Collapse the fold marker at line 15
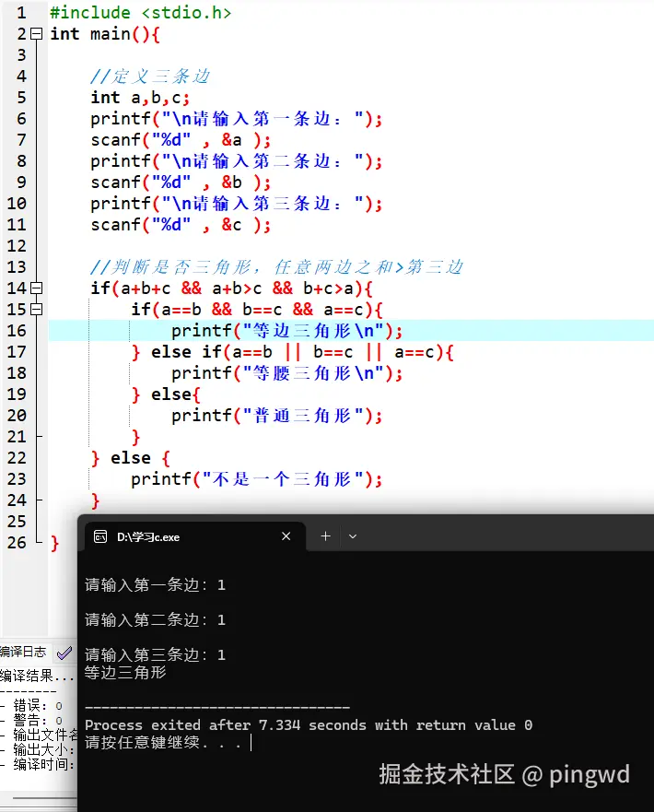 click(x=36, y=309)
